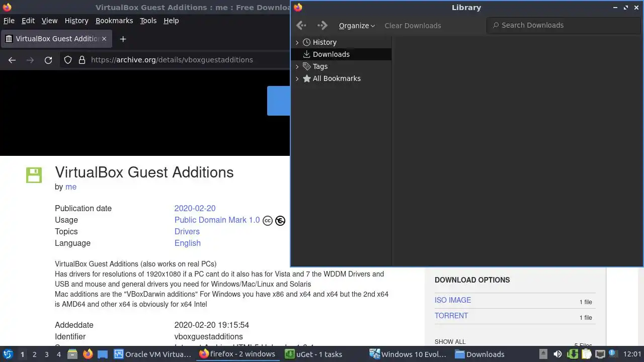Screen dimensions: 644x362
Task: Click the ISO IMAGE download option
Action: tap(453, 300)
